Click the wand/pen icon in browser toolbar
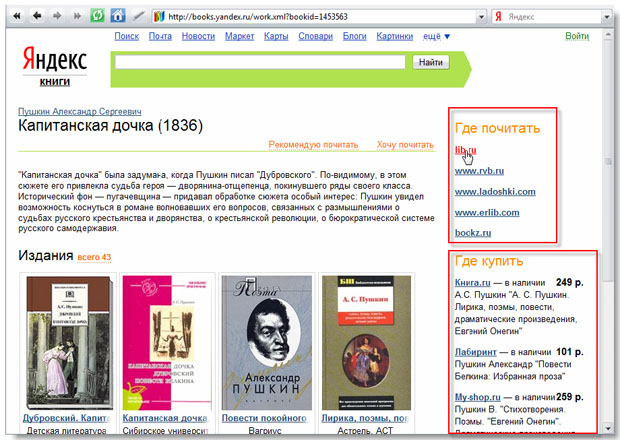 138,16
